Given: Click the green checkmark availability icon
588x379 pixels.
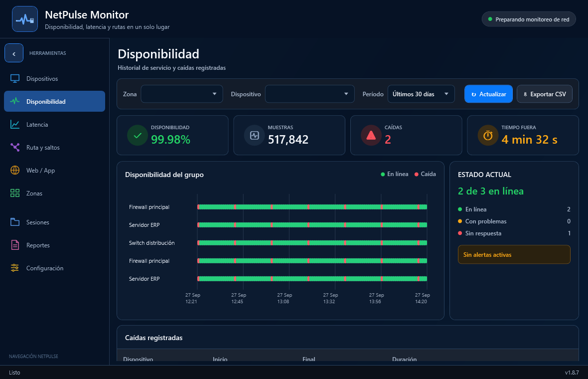Looking at the screenshot, I should pyautogui.click(x=138, y=136).
